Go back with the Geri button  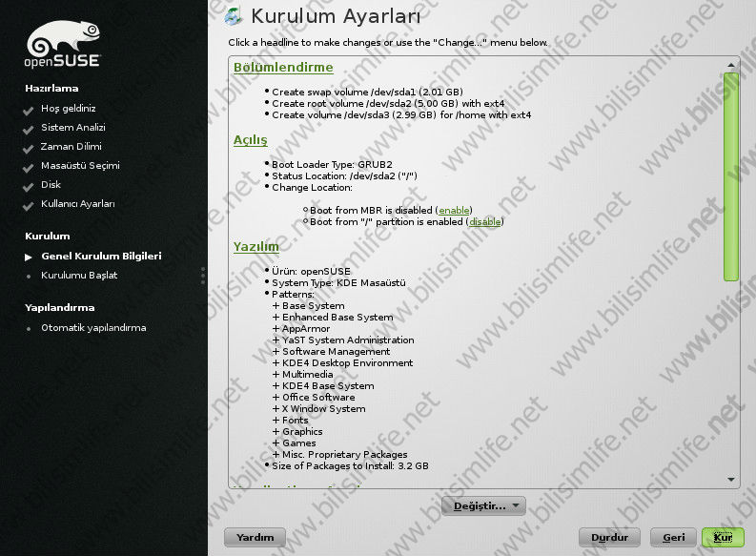674,537
